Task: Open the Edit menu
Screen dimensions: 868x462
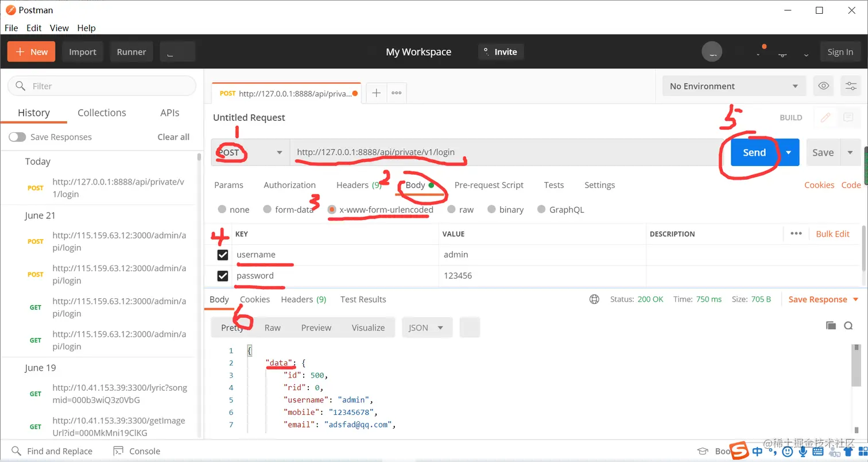Action: (34, 28)
